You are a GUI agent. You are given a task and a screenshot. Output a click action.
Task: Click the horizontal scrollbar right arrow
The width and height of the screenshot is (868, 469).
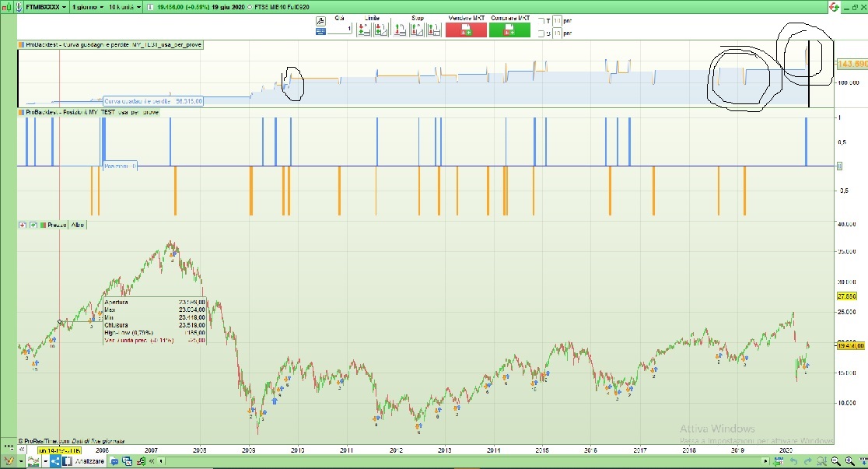[765, 461]
